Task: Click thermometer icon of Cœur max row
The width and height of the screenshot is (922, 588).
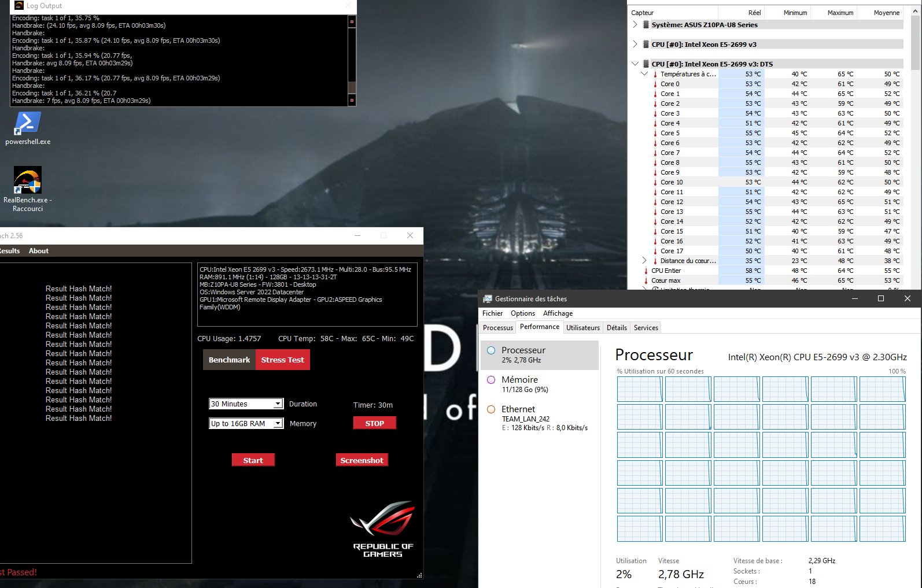Action: (x=646, y=280)
